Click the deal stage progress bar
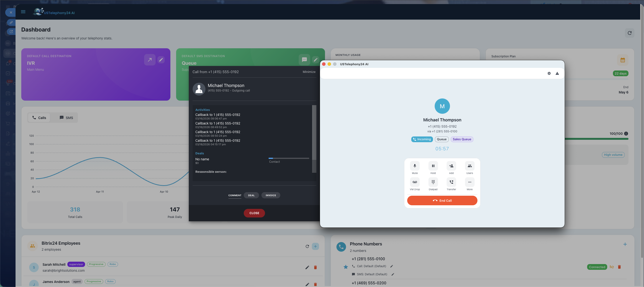644x287 pixels. pos(288,158)
